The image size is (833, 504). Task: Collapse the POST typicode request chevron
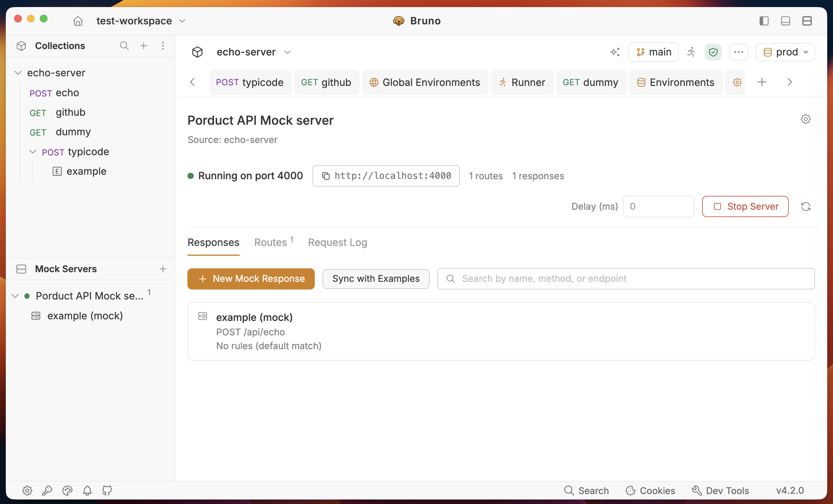[x=33, y=152]
